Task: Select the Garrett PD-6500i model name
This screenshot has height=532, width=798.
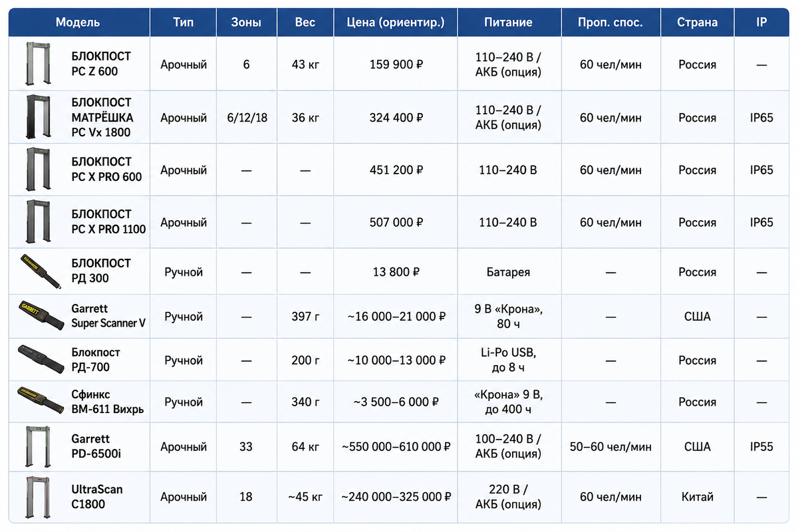Action: tap(96, 446)
